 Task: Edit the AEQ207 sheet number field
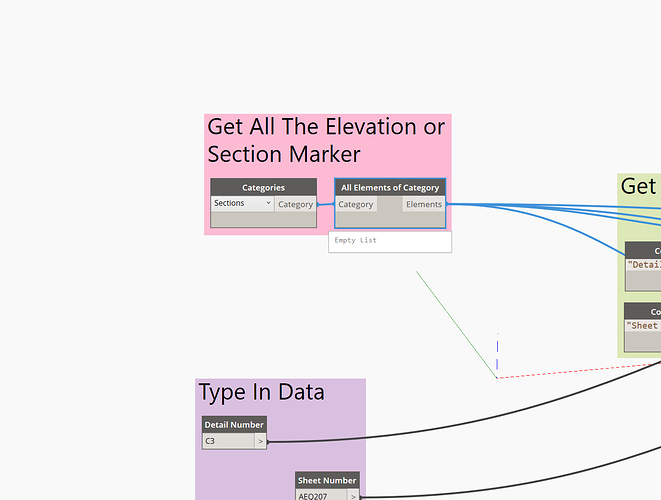321,495
